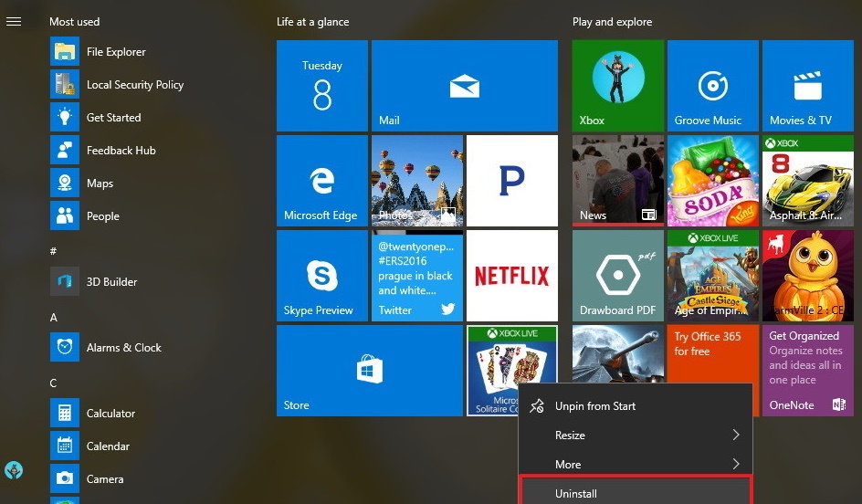The width and height of the screenshot is (862, 504).
Task: Click the Life at a glance heading
Action: [x=313, y=22]
